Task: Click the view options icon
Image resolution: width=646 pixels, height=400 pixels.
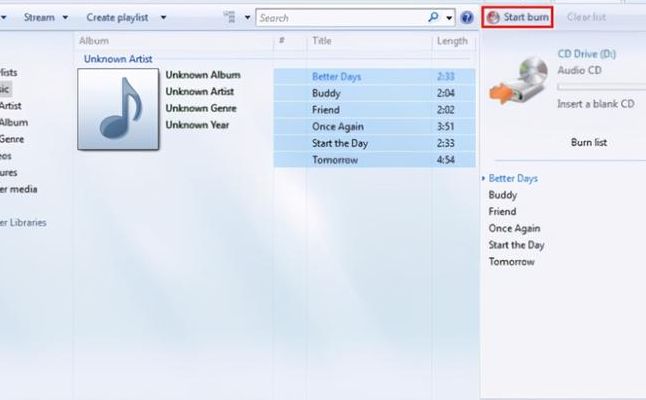Action: tap(229, 17)
